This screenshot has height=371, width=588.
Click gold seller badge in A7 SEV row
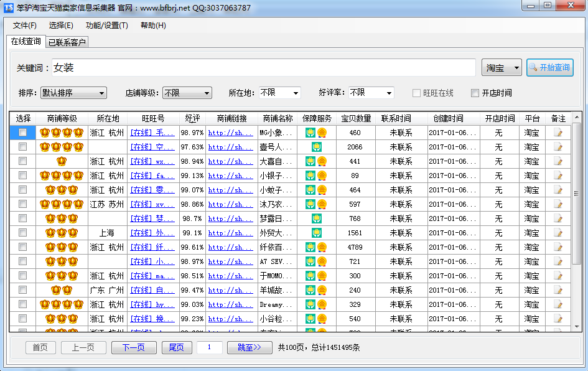pos(322,261)
